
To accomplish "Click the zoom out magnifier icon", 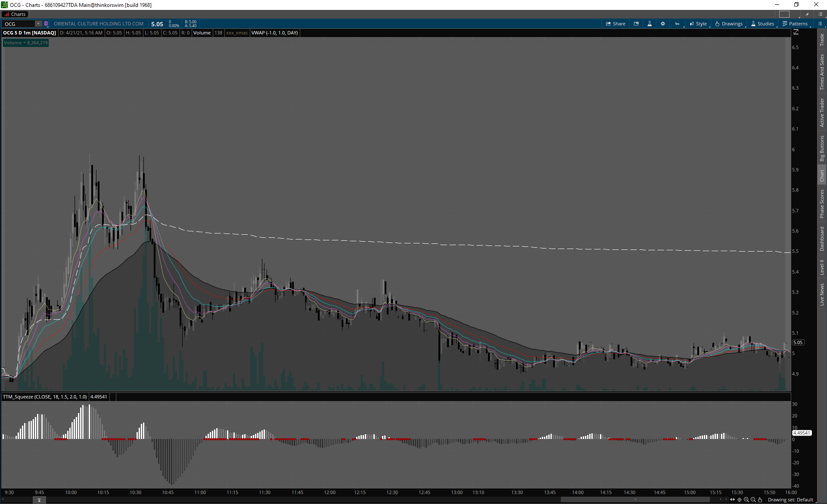I will coord(753,500).
